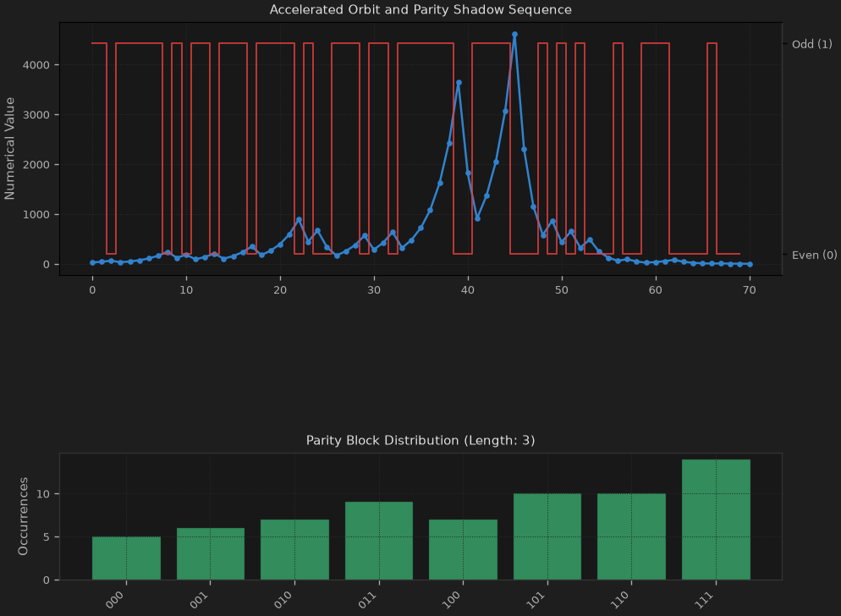The image size is (841, 616).
Task: Click the "1000" y-axis tick label
Action: [x=36, y=215]
